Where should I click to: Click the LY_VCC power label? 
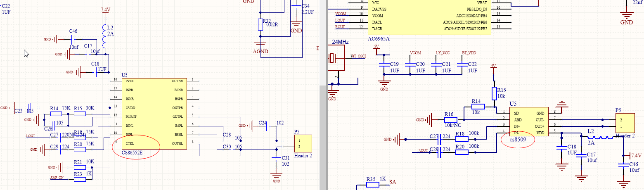[443, 53]
